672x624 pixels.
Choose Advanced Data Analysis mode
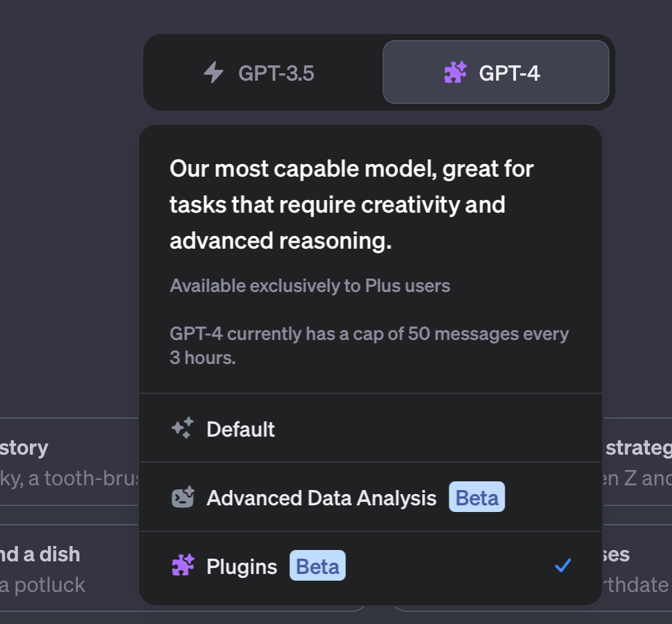(x=371, y=497)
